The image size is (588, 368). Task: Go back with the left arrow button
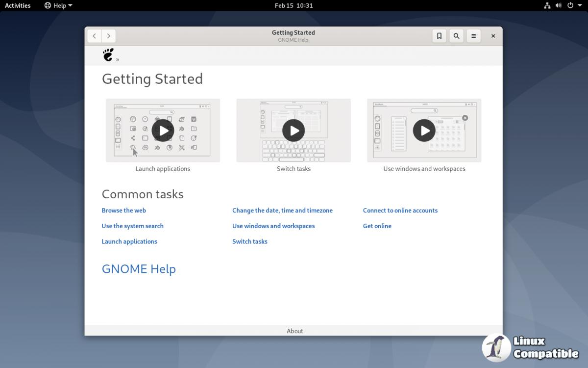[94, 36]
